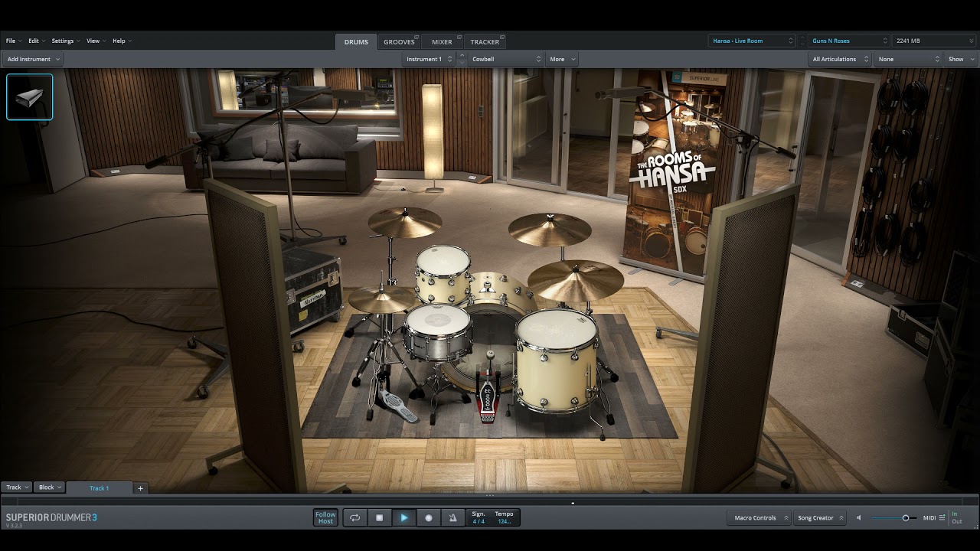This screenshot has width=980, height=551.
Task: Switch to the DRUMS tab
Action: point(356,42)
